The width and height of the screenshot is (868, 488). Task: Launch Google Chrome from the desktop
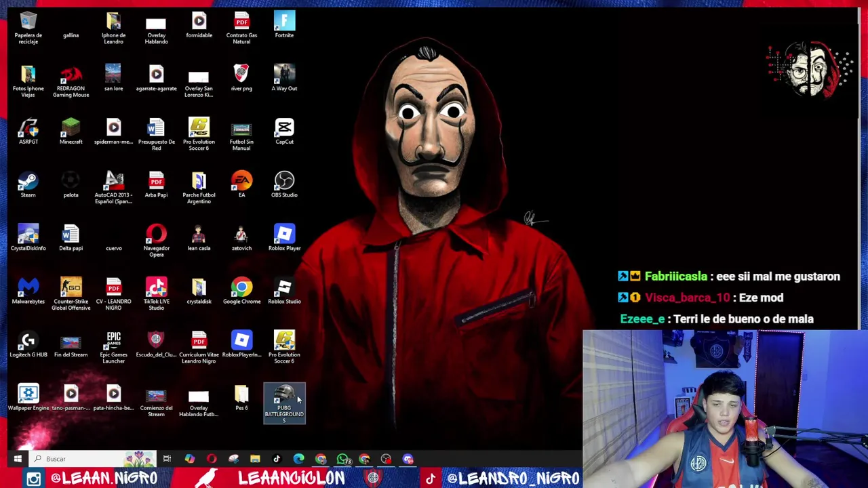[241, 291]
